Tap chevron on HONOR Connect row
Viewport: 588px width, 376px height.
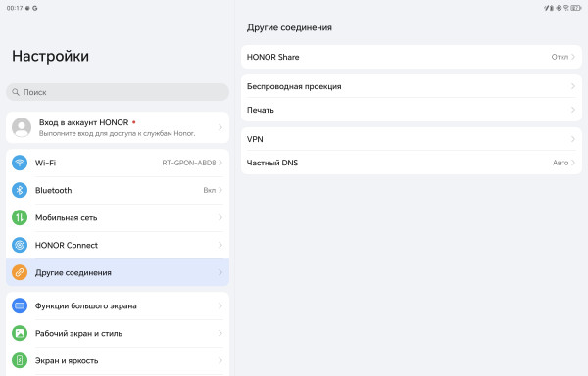click(220, 245)
